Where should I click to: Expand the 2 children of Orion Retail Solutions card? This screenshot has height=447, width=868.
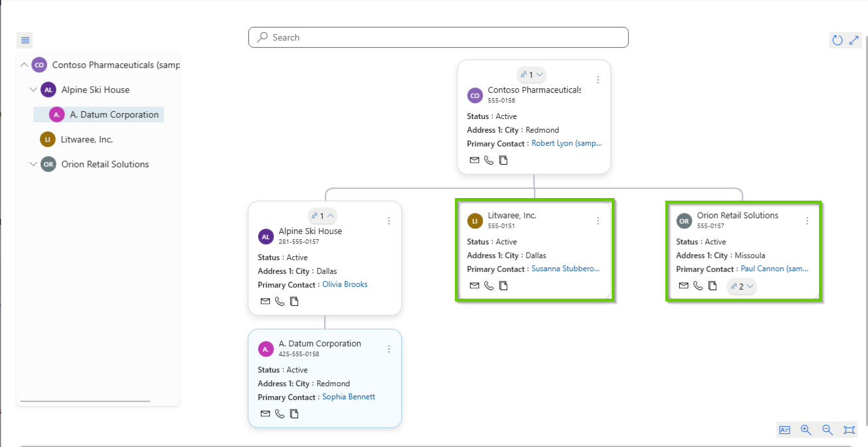(742, 286)
